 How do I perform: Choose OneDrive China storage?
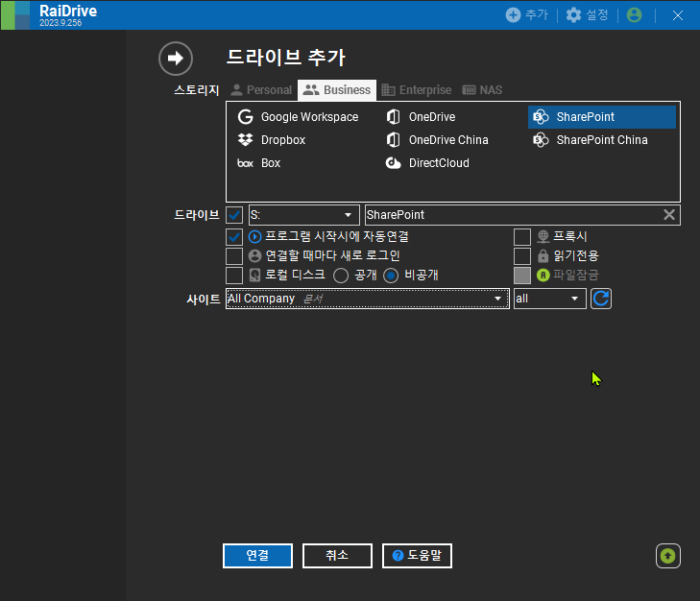(437, 140)
